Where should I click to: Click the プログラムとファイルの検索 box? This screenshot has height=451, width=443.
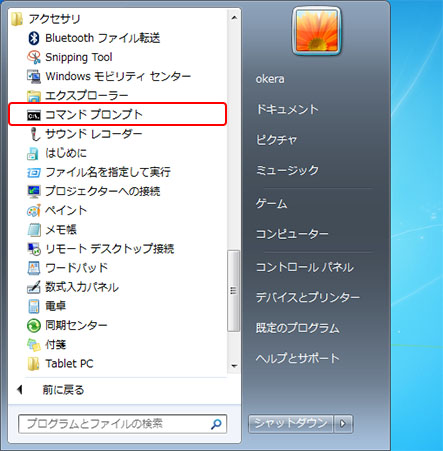(122, 424)
